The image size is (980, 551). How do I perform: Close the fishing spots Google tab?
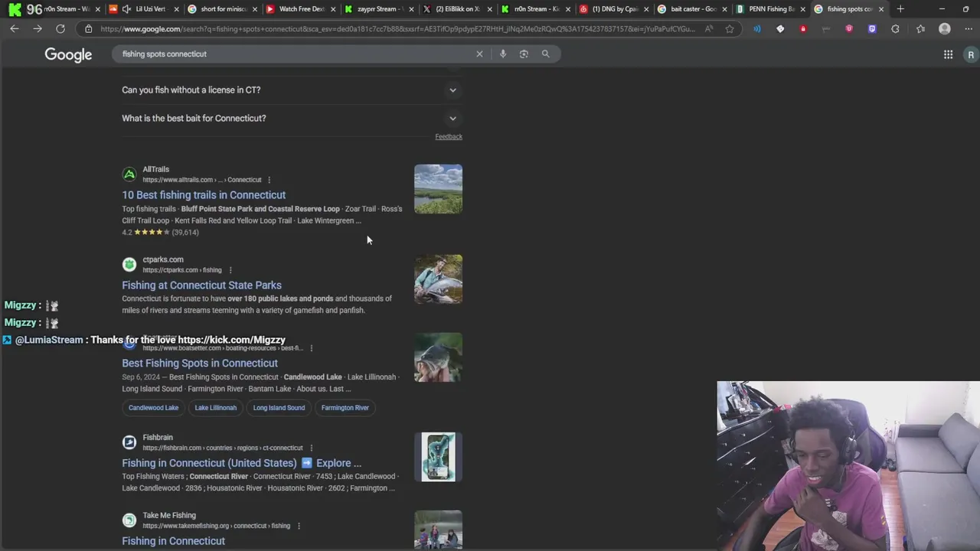click(881, 9)
